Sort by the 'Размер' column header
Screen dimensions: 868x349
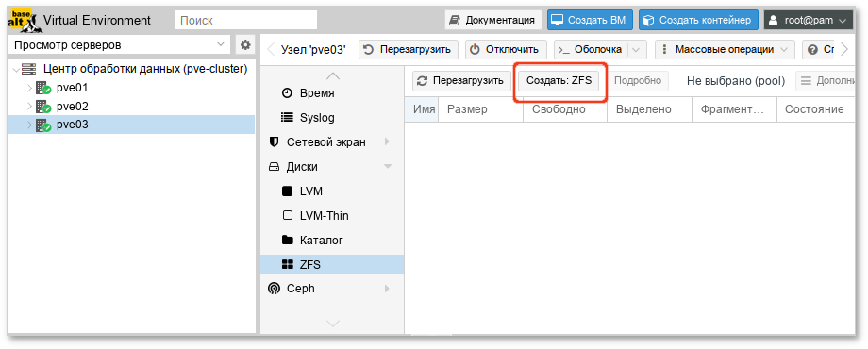tap(480, 109)
